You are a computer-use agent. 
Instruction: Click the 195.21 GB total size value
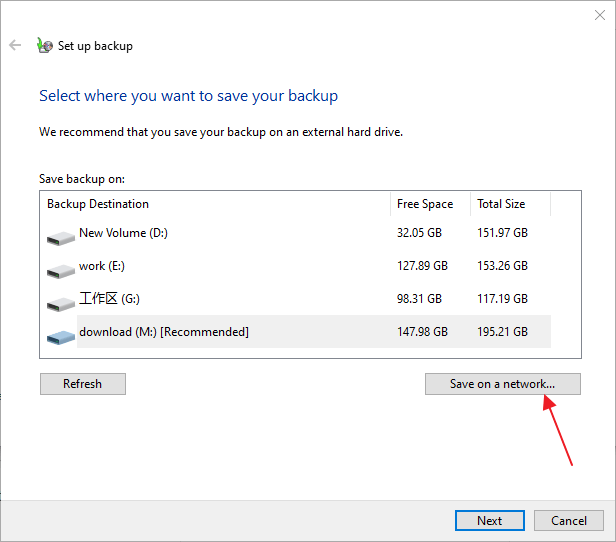click(x=502, y=332)
